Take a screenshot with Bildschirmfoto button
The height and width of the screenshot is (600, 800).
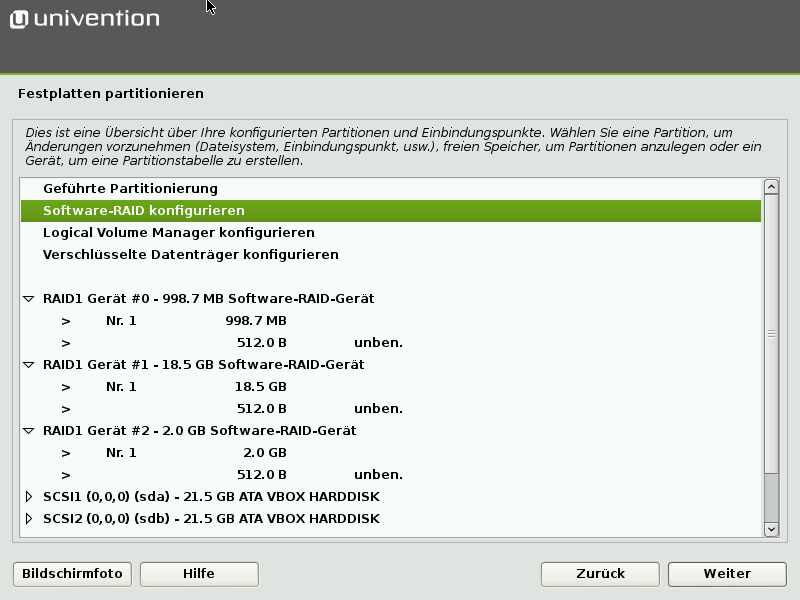click(x=72, y=574)
